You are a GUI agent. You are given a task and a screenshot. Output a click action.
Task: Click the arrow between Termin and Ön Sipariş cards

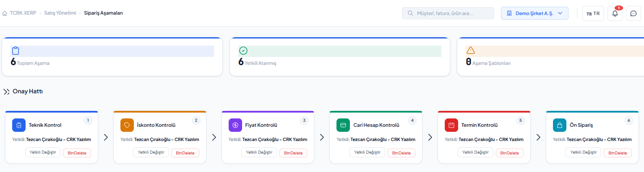pos(538,137)
